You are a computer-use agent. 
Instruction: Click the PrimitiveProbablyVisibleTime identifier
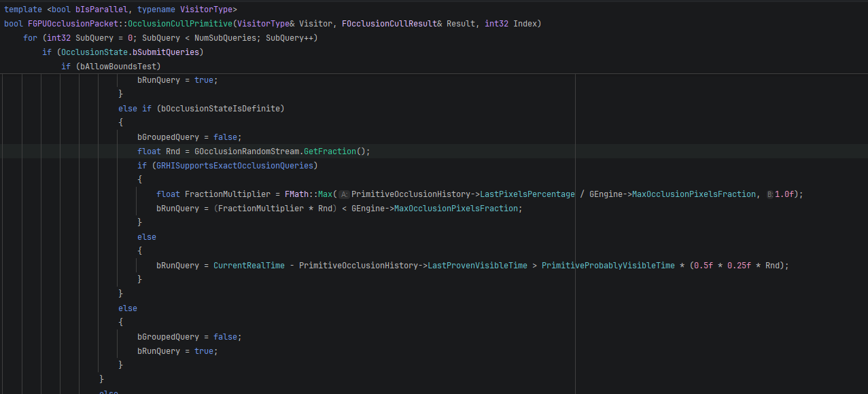(x=608, y=266)
